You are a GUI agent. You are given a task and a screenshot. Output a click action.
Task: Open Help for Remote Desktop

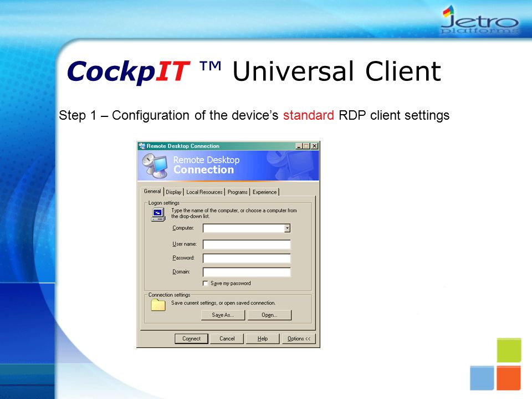click(x=263, y=339)
